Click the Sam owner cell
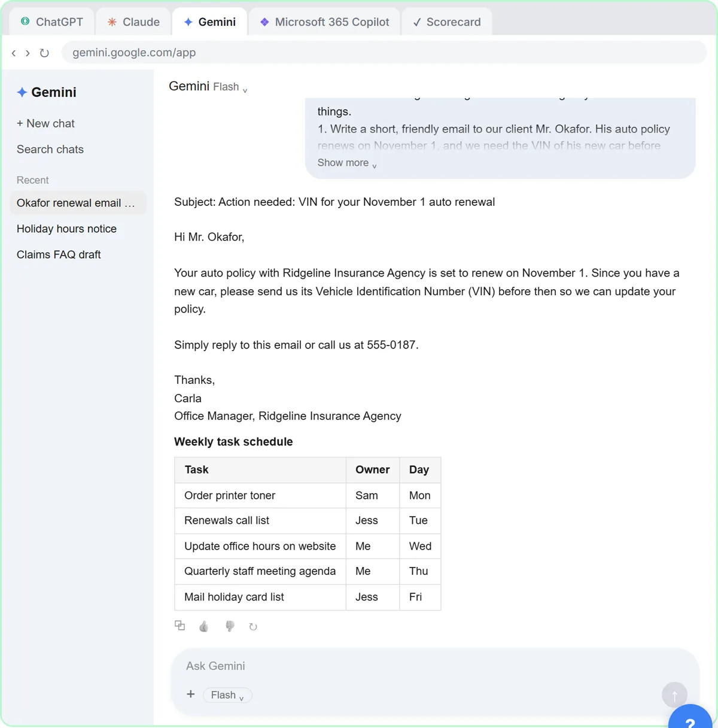 point(372,496)
